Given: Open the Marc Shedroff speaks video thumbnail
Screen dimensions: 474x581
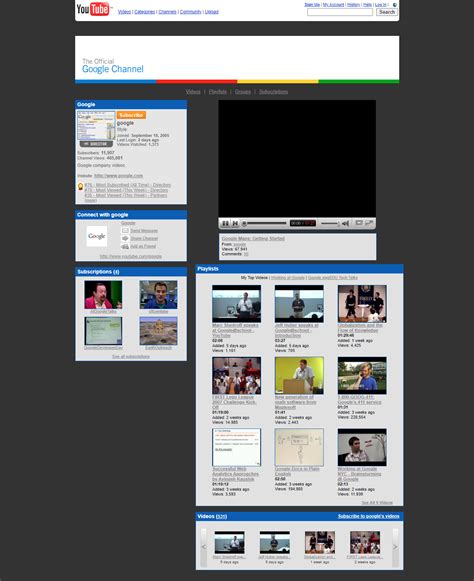Looking at the screenshot, I should tap(236, 303).
